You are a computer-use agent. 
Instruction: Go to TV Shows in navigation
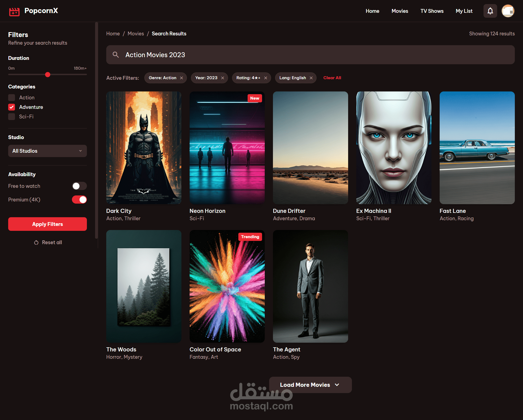click(432, 11)
